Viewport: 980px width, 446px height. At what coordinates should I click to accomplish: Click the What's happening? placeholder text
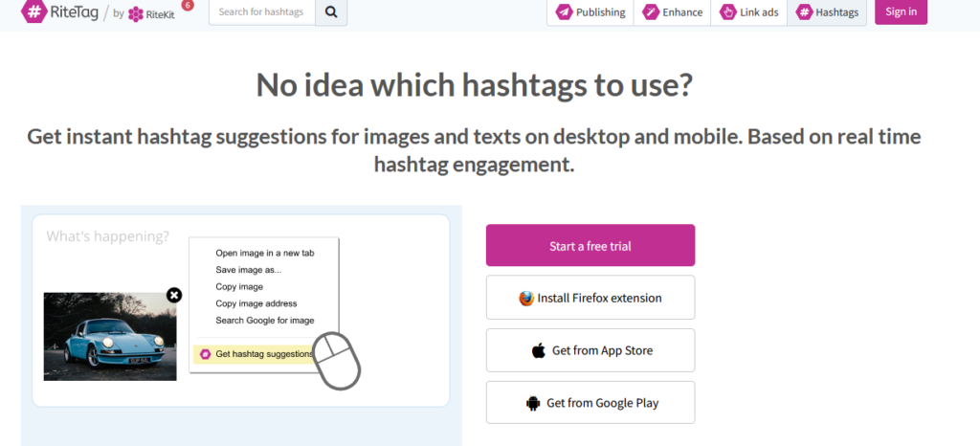(107, 236)
